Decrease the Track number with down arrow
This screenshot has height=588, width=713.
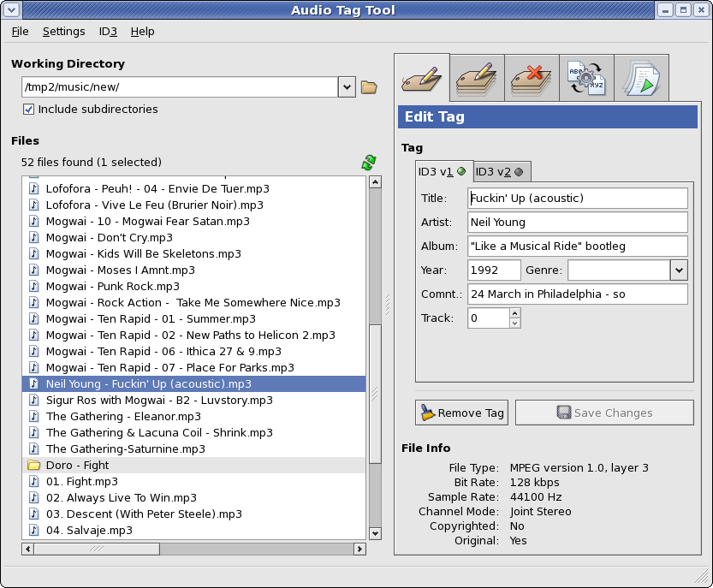click(514, 324)
